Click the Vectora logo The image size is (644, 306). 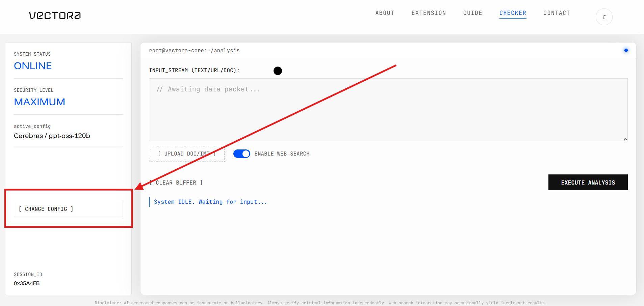[54, 16]
